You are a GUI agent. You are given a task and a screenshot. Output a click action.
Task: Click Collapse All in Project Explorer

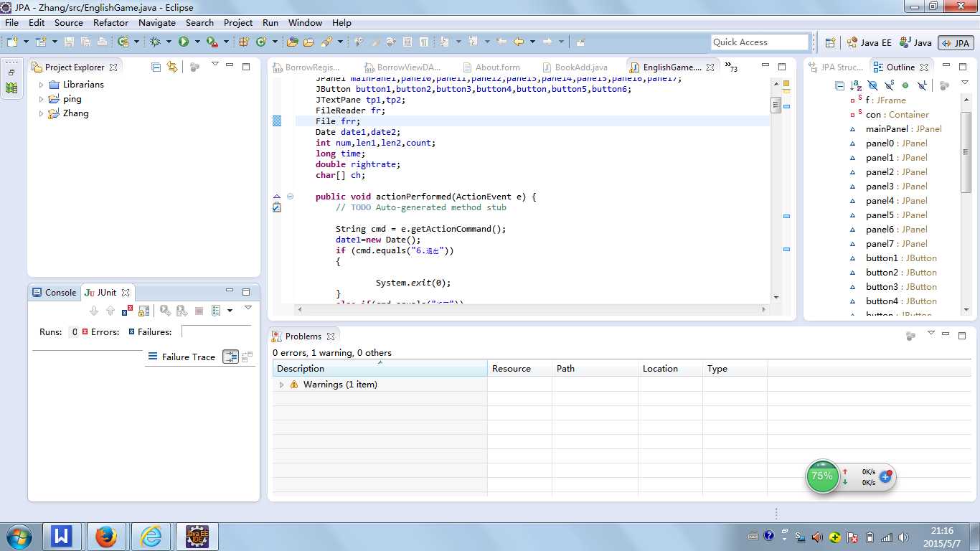(x=156, y=67)
